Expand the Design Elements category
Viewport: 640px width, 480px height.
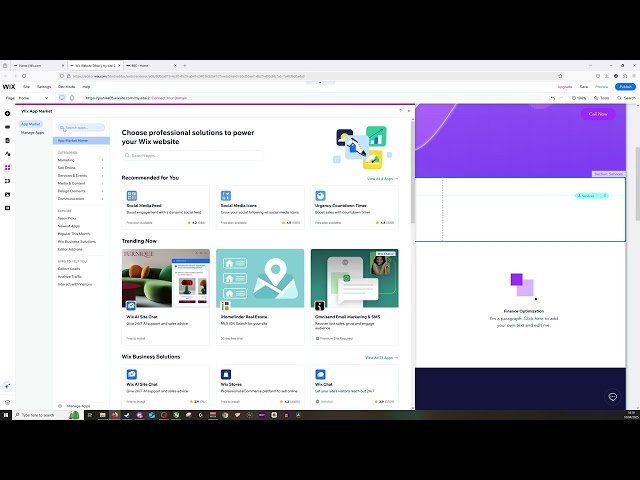pos(80,191)
